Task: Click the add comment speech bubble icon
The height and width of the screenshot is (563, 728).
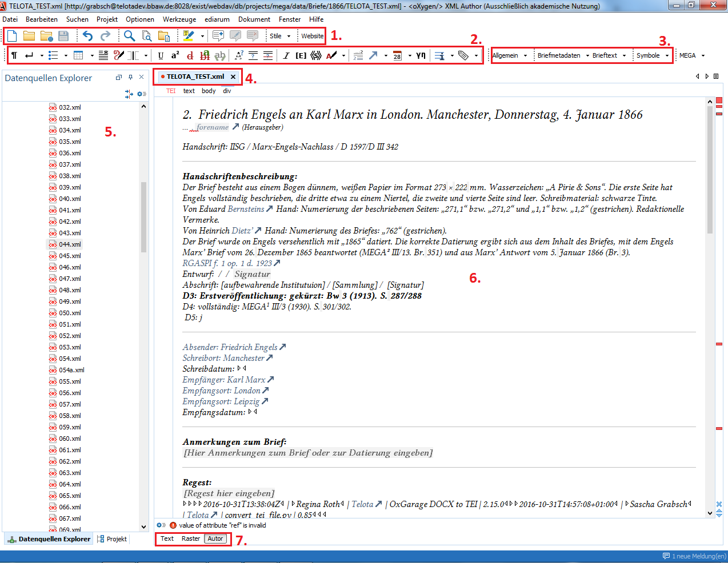Action: pos(218,36)
